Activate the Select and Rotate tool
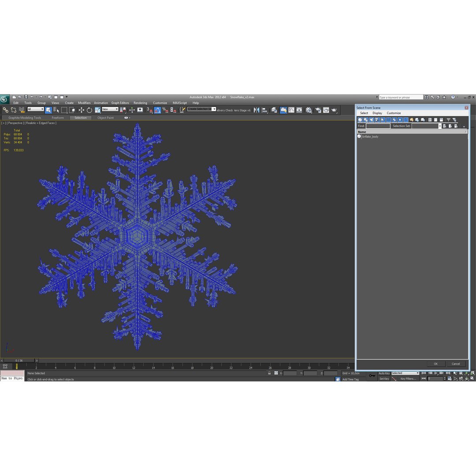The width and height of the screenshot is (476, 476). pyautogui.click(x=89, y=110)
